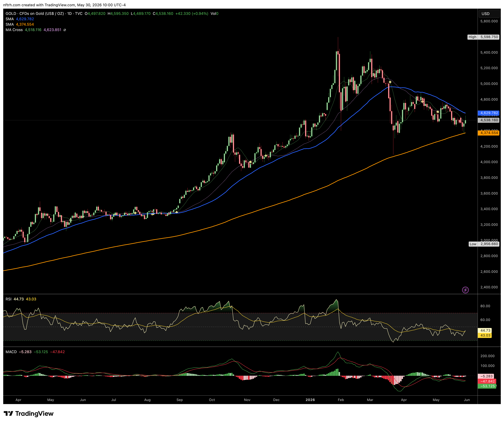Image resolution: width=504 pixels, height=423 pixels.
Task: Click the yellow cross marker near early May
Action: tap(438, 112)
